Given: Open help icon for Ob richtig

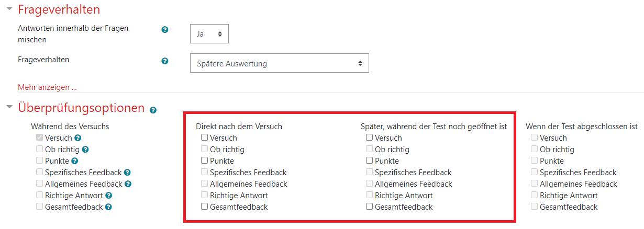Looking at the screenshot, I should pos(85,150).
